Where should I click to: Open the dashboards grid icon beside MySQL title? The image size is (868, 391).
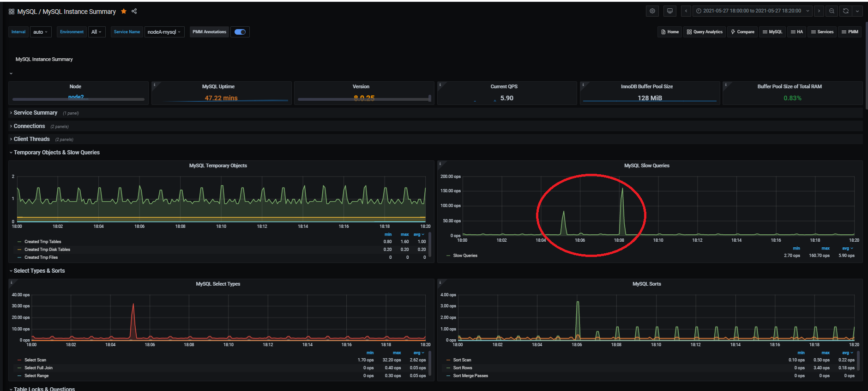(x=12, y=12)
